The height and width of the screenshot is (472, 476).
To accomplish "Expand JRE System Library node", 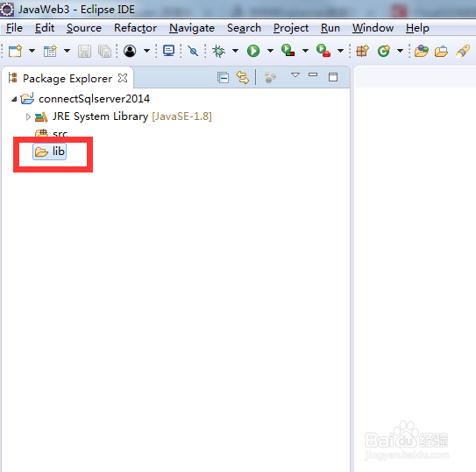I will (x=28, y=116).
